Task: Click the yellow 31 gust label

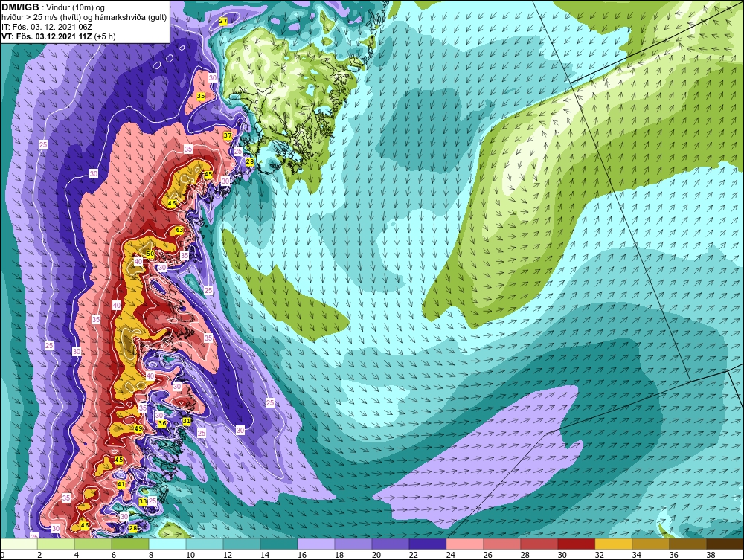Action: click(187, 421)
